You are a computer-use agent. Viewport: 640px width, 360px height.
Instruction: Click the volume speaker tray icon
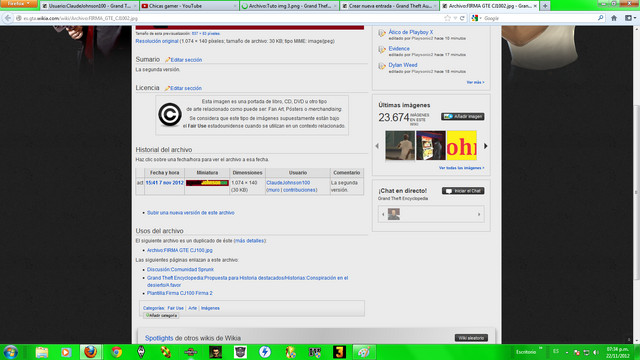coord(596,352)
